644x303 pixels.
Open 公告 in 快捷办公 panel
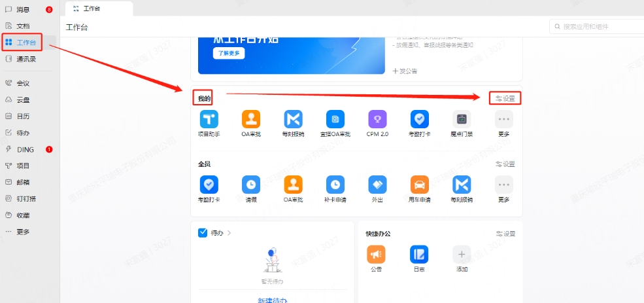point(376,254)
